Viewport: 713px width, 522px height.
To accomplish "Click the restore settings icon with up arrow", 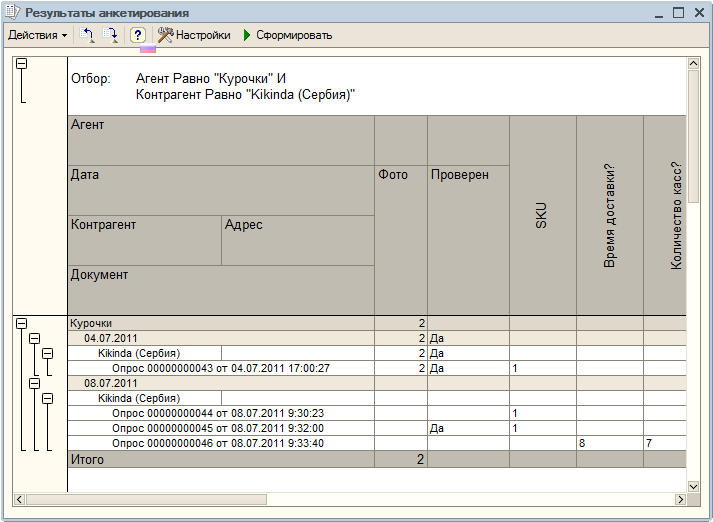I will pos(87,35).
